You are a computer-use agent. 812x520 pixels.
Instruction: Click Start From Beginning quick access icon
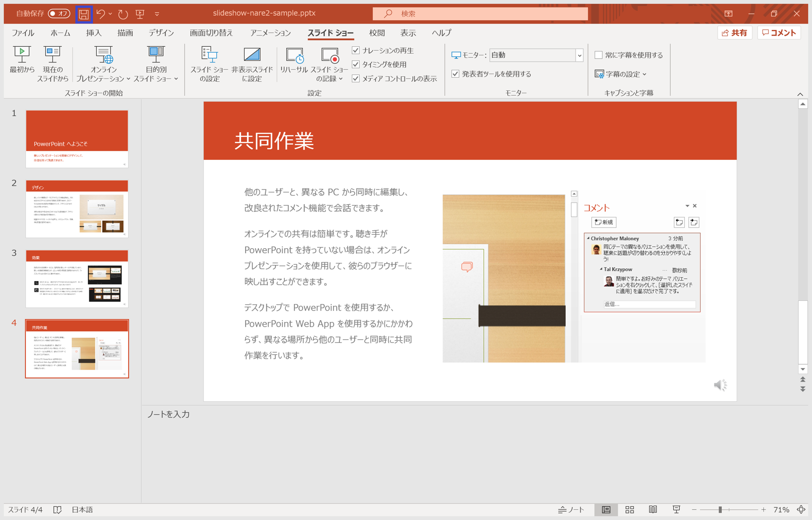pos(140,14)
